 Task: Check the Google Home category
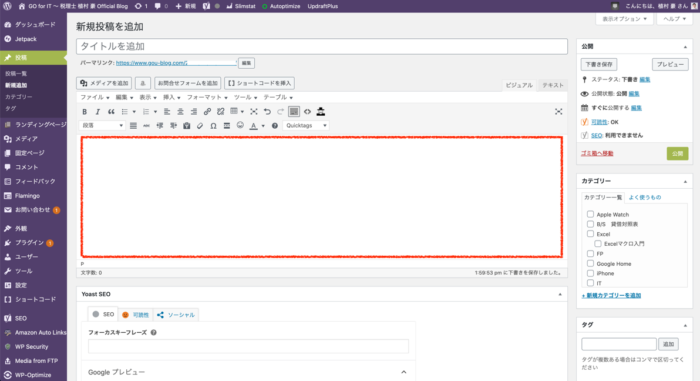click(x=590, y=263)
